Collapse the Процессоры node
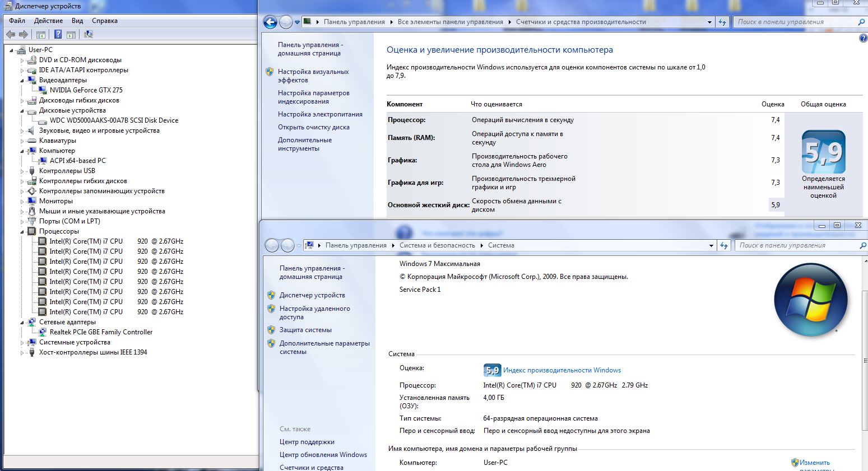Screen dimensions: 868x471 pos(22,231)
